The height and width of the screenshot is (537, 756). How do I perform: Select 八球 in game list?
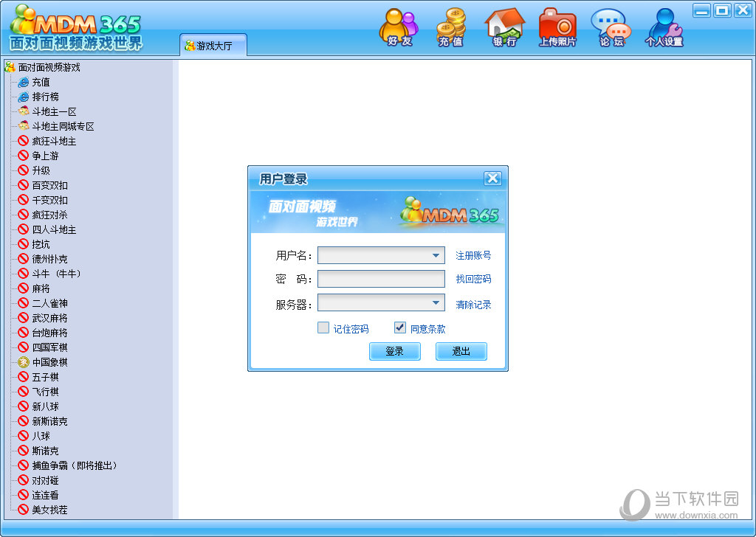pyautogui.click(x=41, y=436)
